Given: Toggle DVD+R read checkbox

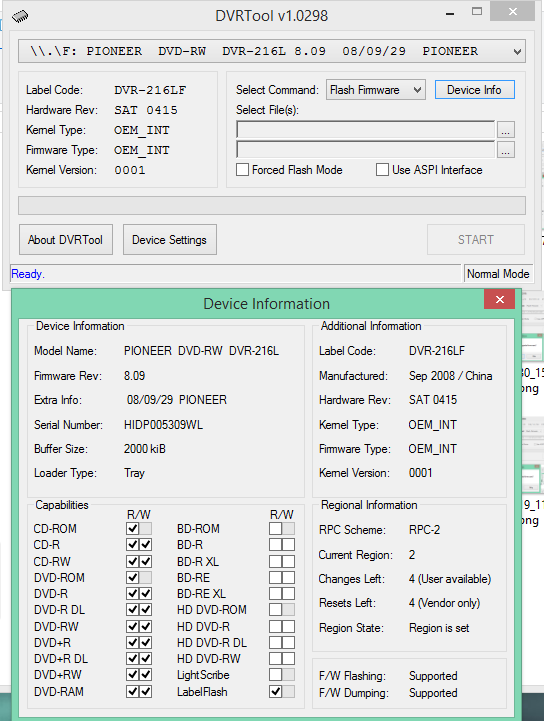Looking at the screenshot, I should pos(132,642).
